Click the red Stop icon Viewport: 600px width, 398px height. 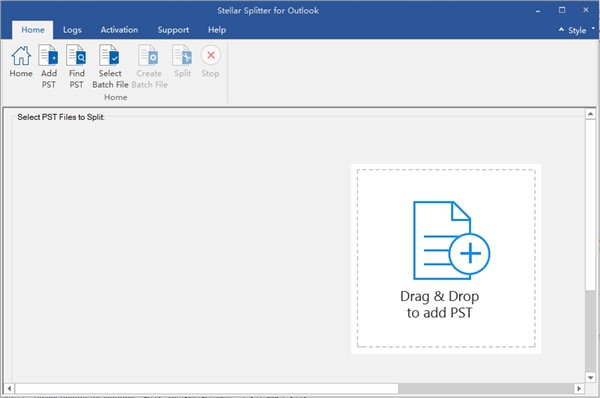tap(211, 55)
